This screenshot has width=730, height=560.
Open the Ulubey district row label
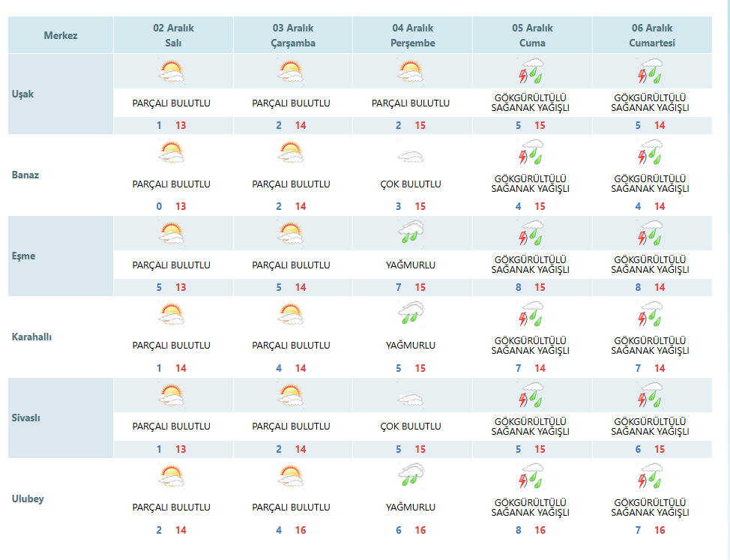pyautogui.click(x=28, y=499)
